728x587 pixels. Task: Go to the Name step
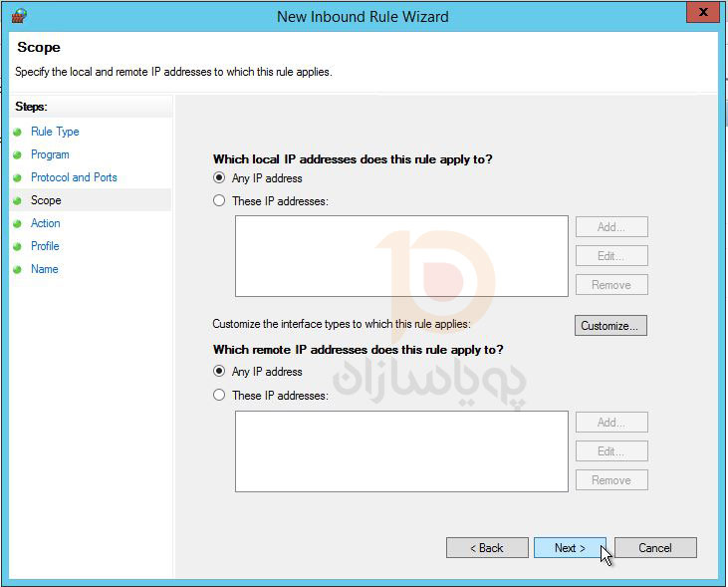(45, 269)
